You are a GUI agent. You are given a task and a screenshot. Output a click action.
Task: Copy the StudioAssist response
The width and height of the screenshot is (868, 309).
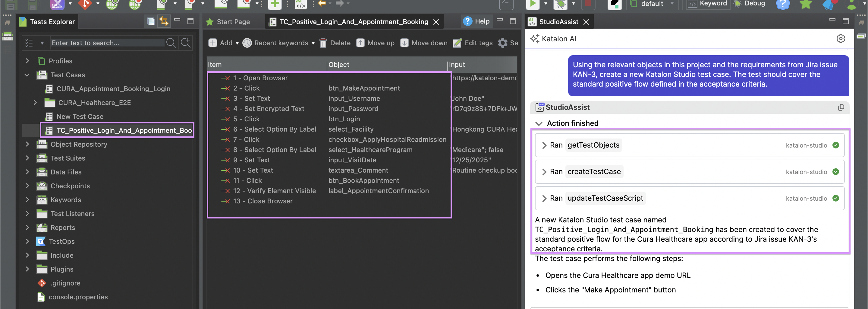(841, 107)
